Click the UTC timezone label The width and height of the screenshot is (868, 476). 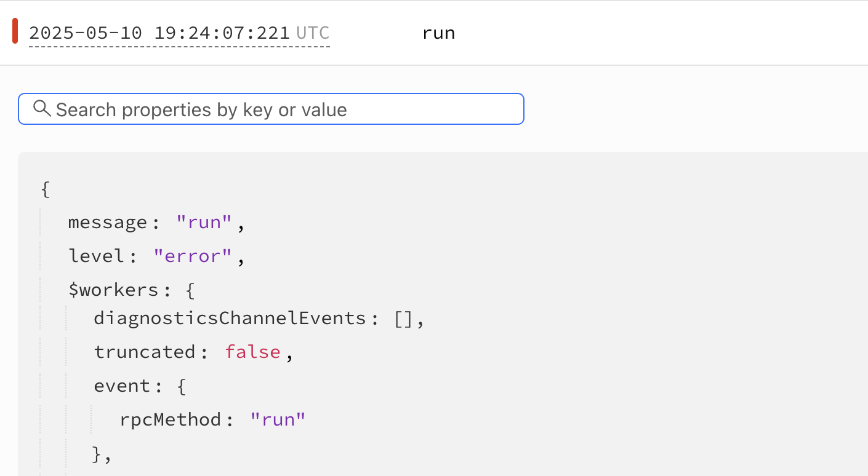(x=313, y=33)
